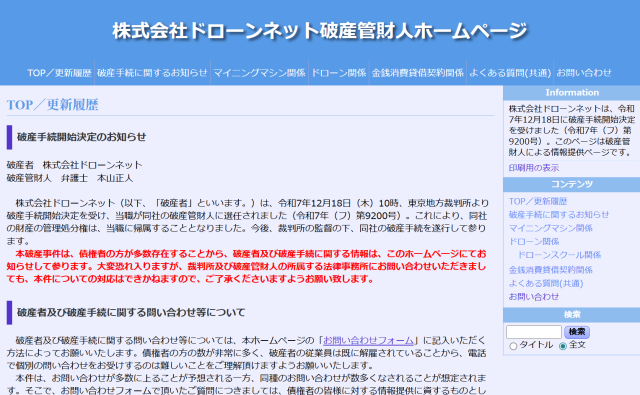Open ドローン関係 in top navigation
Viewport: 640px width, 395px height.
tap(339, 73)
